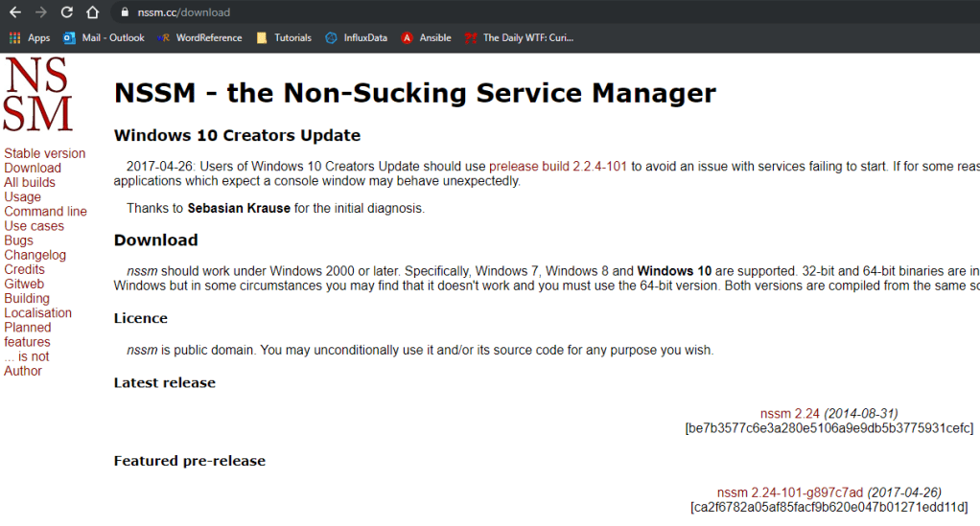Download nssm 2.24 latest release
Image resolution: width=980 pixels, height=526 pixels.
coord(789,414)
